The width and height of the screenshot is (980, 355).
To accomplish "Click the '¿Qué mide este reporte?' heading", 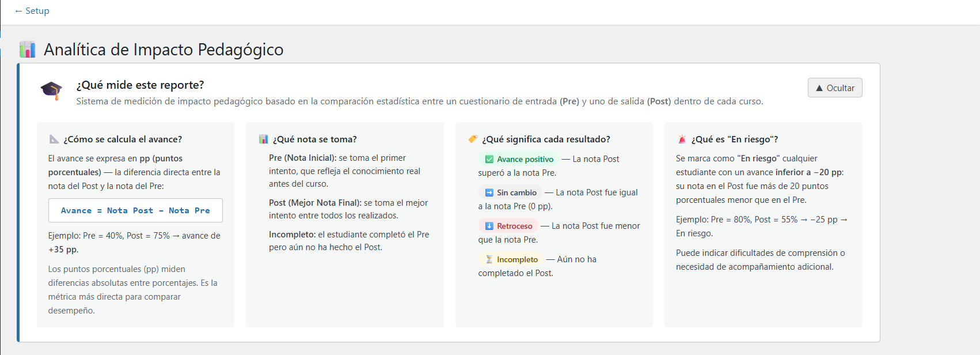I will point(140,85).
